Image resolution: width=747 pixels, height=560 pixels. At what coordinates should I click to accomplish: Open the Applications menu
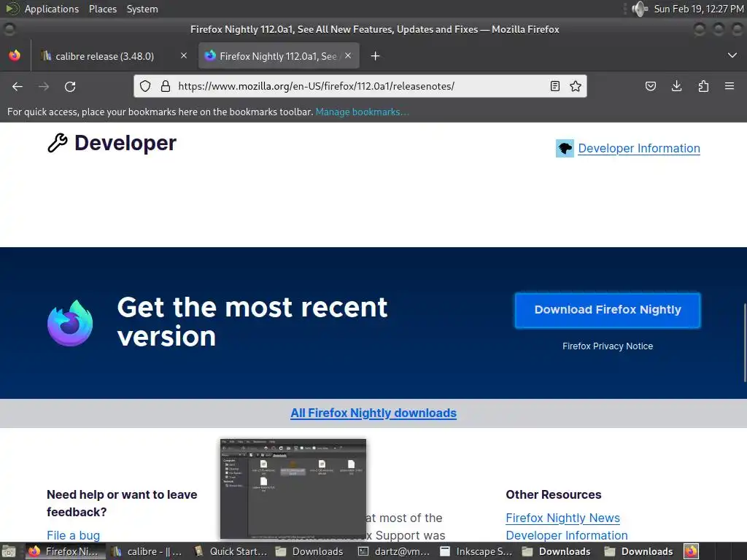(52, 9)
